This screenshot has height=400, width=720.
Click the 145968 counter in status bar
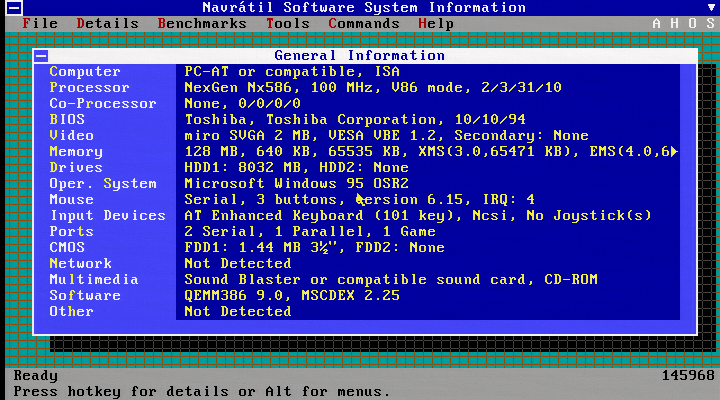[688, 376]
